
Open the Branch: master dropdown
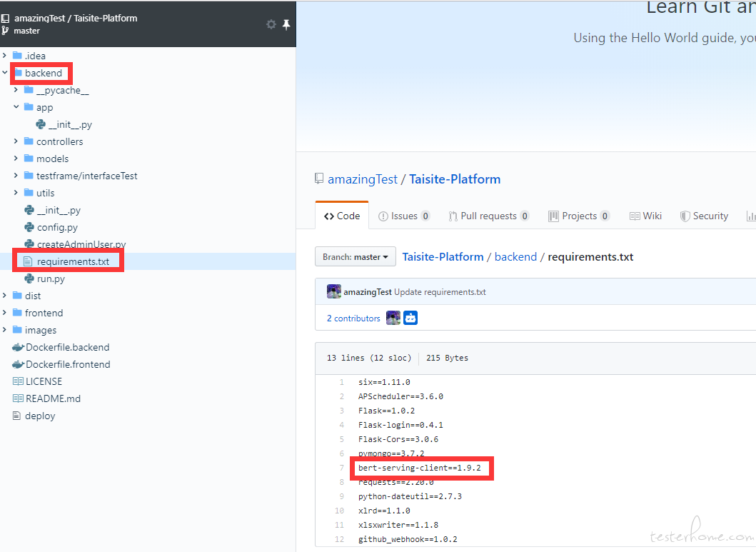[x=356, y=257]
